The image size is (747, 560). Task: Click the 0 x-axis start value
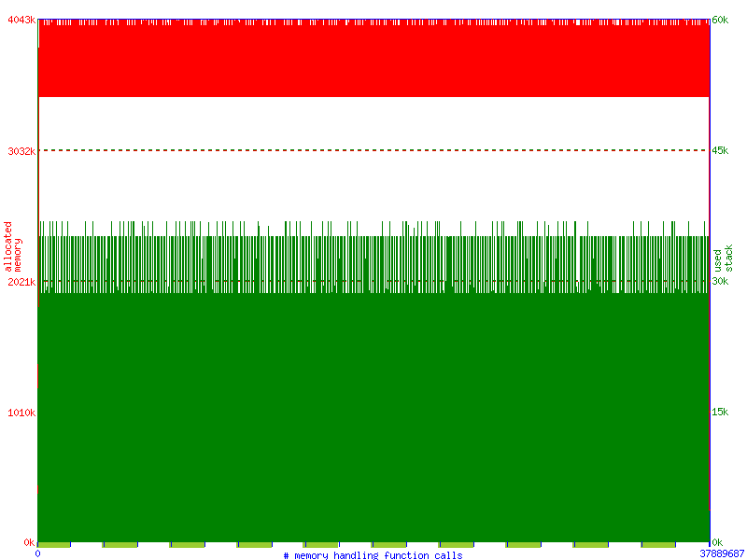(x=37, y=553)
